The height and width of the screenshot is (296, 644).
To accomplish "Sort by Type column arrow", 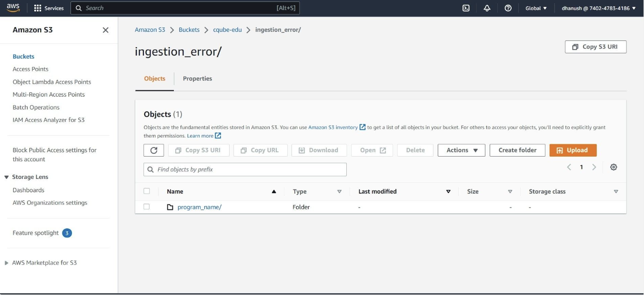I will tap(339, 191).
